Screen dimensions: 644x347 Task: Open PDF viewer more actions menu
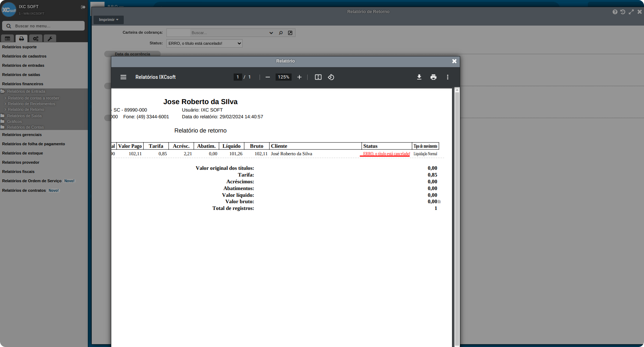point(448,77)
